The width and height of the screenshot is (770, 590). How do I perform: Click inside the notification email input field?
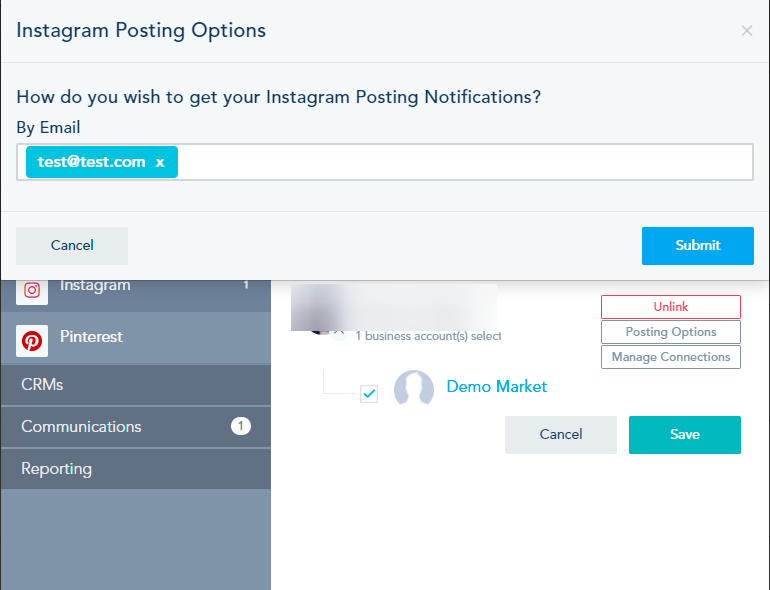tap(462, 162)
